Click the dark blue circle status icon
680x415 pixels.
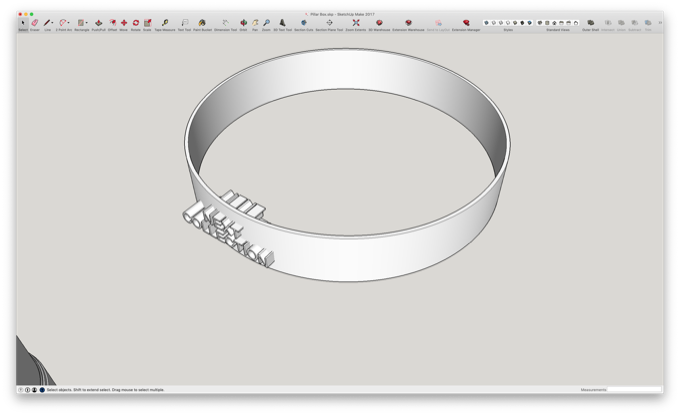tap(42, 390)
